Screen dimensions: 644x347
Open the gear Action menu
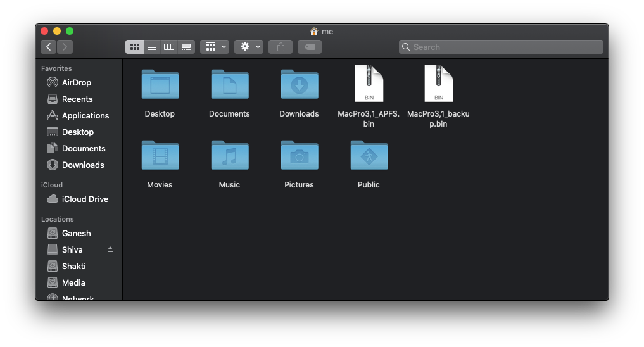pos(249,47)
